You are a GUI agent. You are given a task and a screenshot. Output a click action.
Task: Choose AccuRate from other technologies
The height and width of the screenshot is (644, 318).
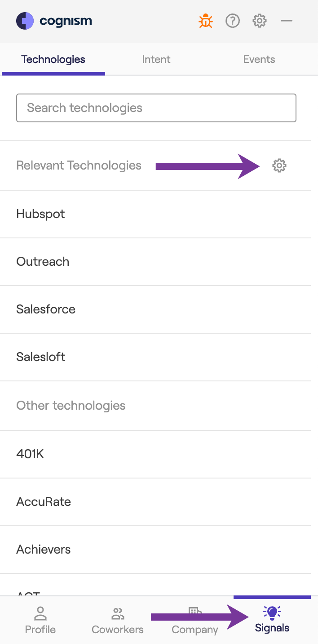(44, 502)
